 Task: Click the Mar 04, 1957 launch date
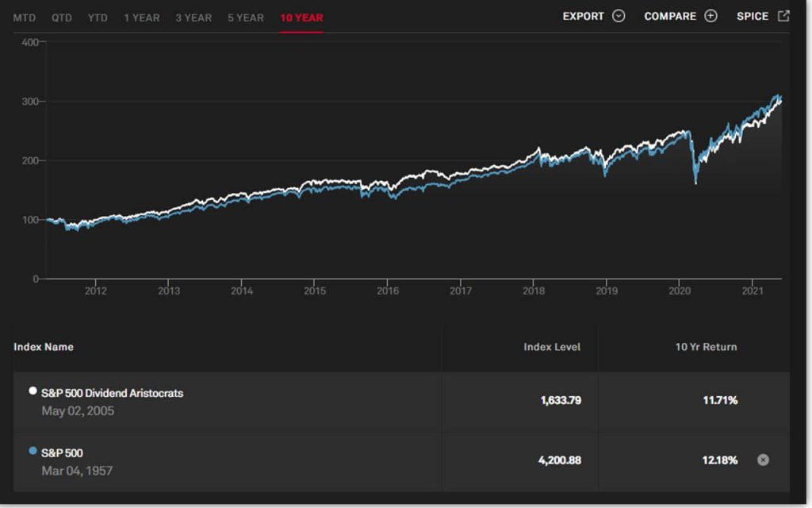(x=77, y=471)
